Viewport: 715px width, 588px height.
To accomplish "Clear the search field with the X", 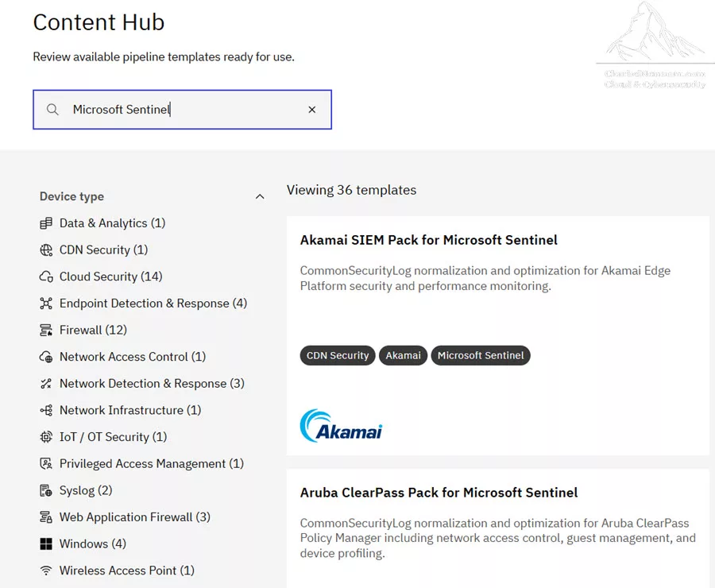I will [312, 110].
